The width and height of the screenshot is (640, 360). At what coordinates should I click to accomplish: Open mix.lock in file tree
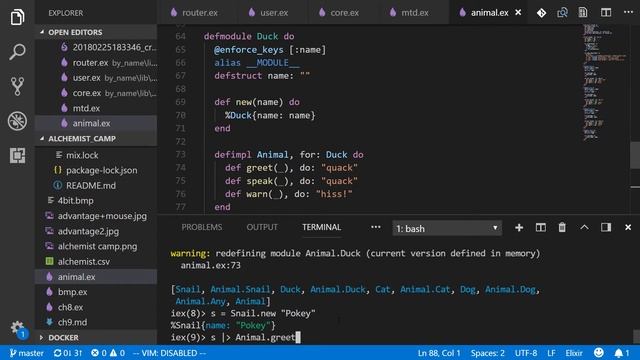pyautogui.click(x=96, y=155)
